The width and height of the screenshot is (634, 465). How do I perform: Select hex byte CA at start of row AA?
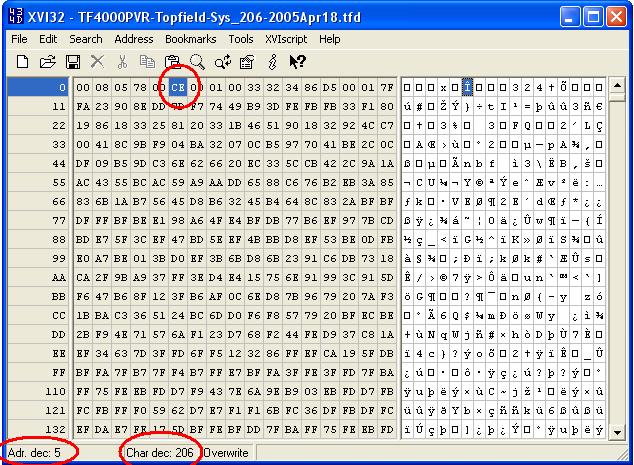[83, 278]
